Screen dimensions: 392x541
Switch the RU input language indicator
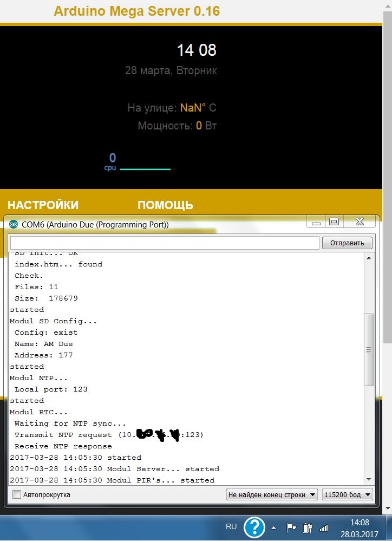(231, 526)
